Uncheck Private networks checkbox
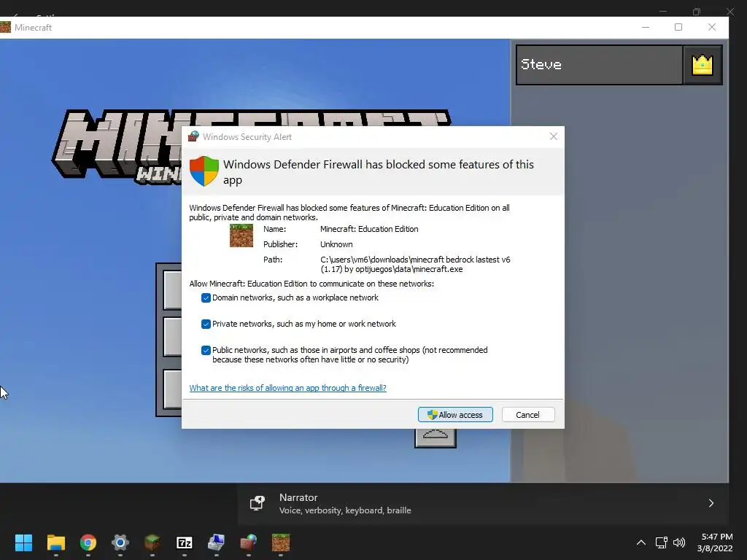 click(x=206, y=324)
